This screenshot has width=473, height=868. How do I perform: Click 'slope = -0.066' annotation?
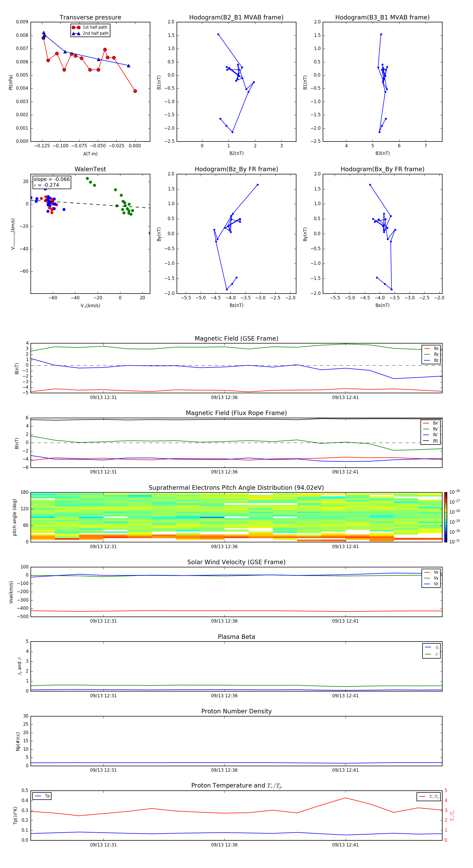(x=52, y=179)
